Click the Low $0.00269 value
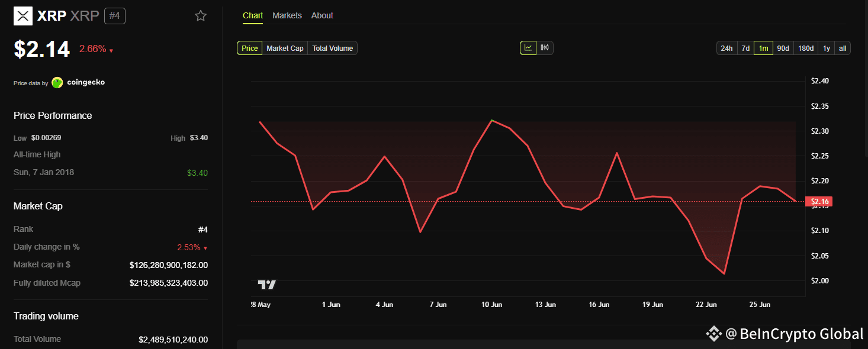This screenshot has width=868, height=349. click(x=46, y=138)
